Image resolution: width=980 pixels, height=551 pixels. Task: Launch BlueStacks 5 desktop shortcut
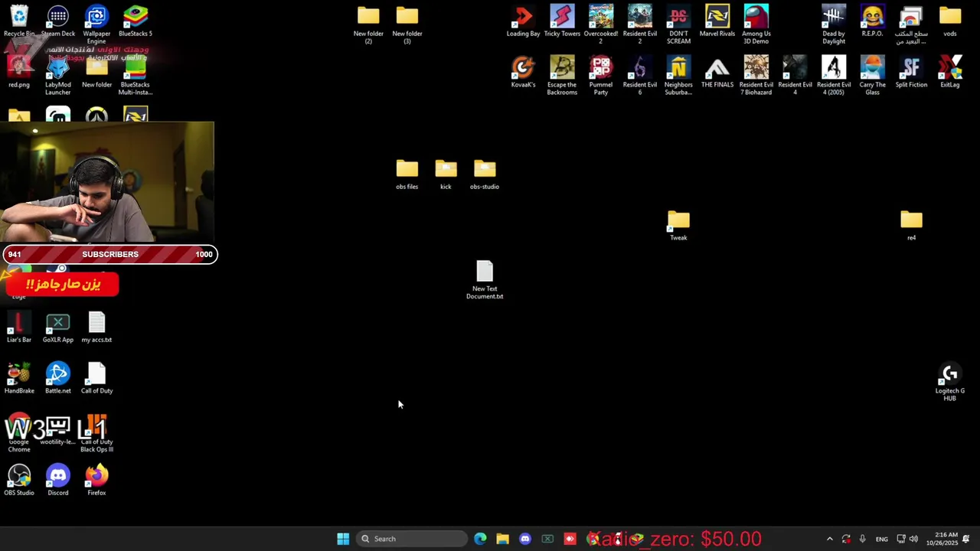click(x=136, y=21)
